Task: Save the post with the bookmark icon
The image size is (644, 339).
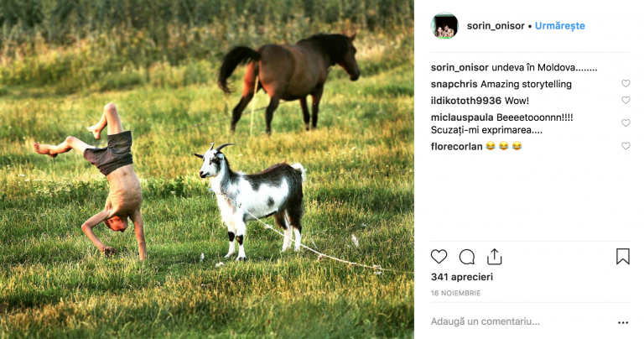Action: (623, 257)
